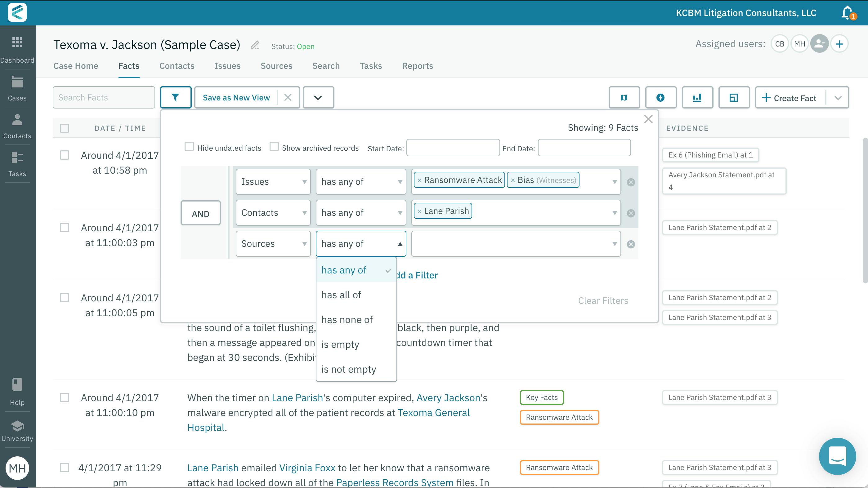This screenshot has height=488, width=868.
Task: Open Tasks from the sidebar
Action: coord(17,163)
